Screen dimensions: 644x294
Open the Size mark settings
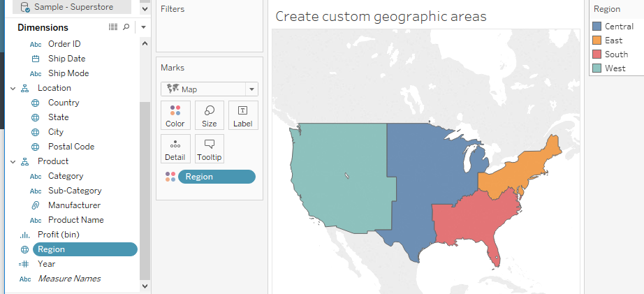[x=210, y=115]
